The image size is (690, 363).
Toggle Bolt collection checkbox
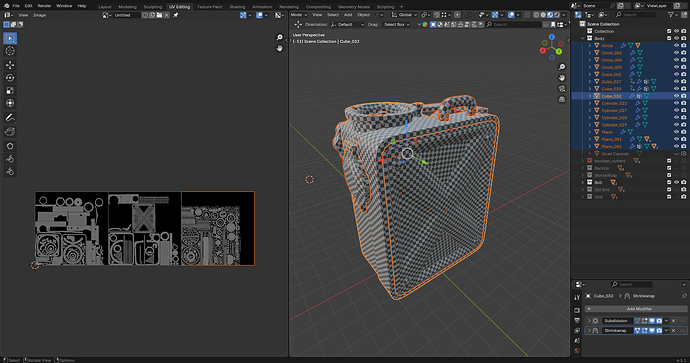(669, 182)
